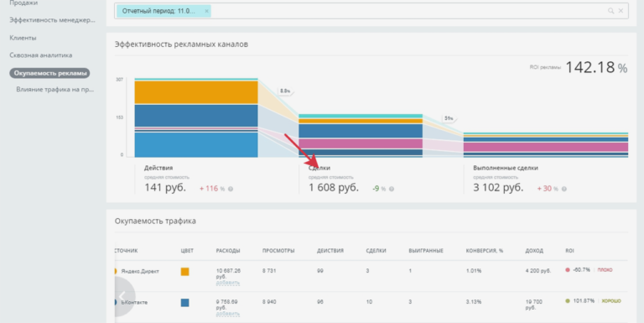Open help icon next to +116 %

click(x=231, y=189)
